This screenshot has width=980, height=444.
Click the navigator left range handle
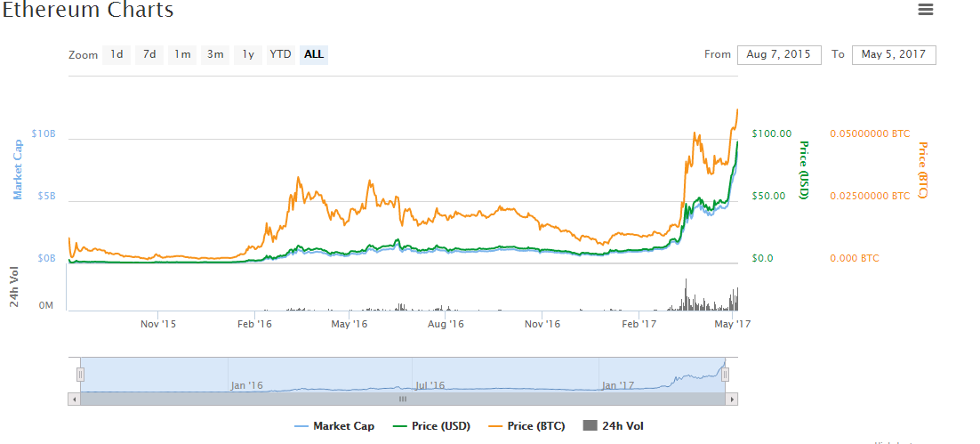point(80,375)
